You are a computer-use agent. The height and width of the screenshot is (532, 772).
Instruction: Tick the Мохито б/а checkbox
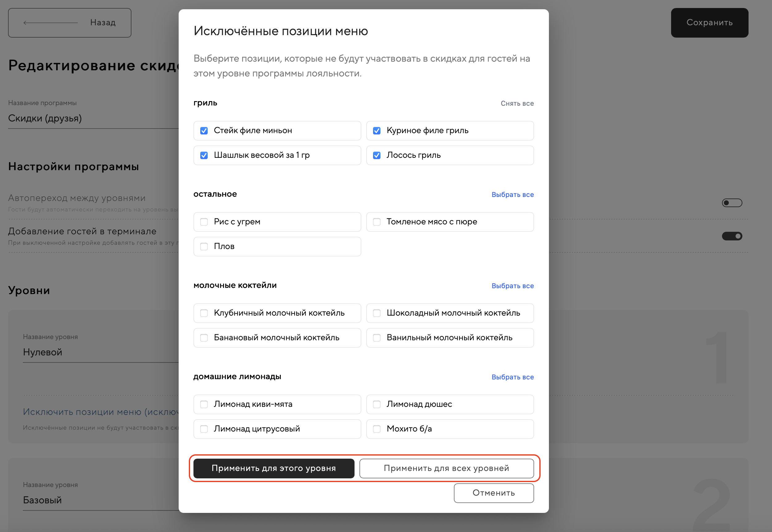click(x=377, y=429)
